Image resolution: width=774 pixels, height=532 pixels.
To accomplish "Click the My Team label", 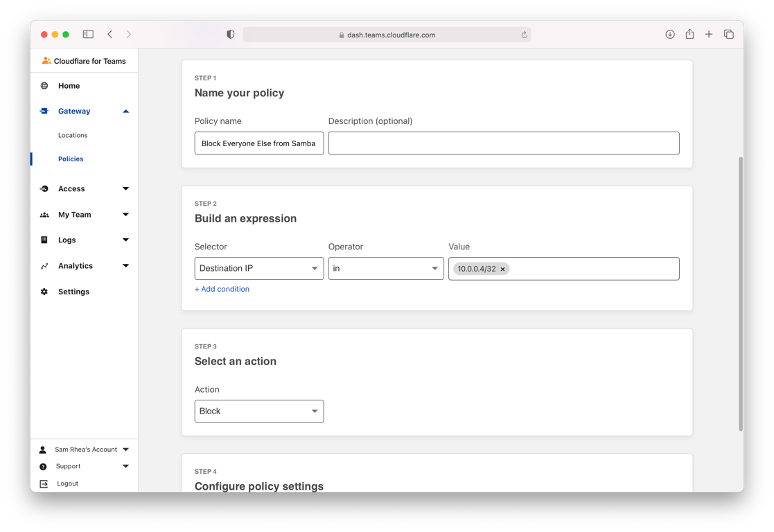I will (x=75, y=215).
